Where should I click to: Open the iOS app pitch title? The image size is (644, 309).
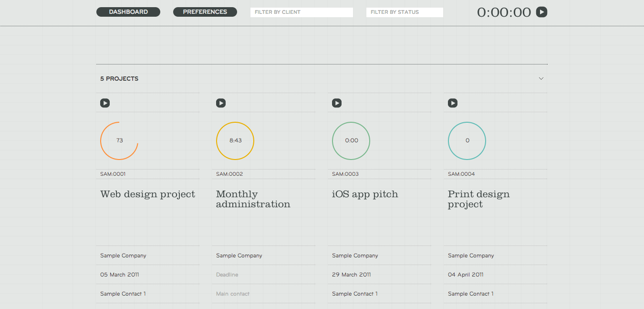pos(365,194)
